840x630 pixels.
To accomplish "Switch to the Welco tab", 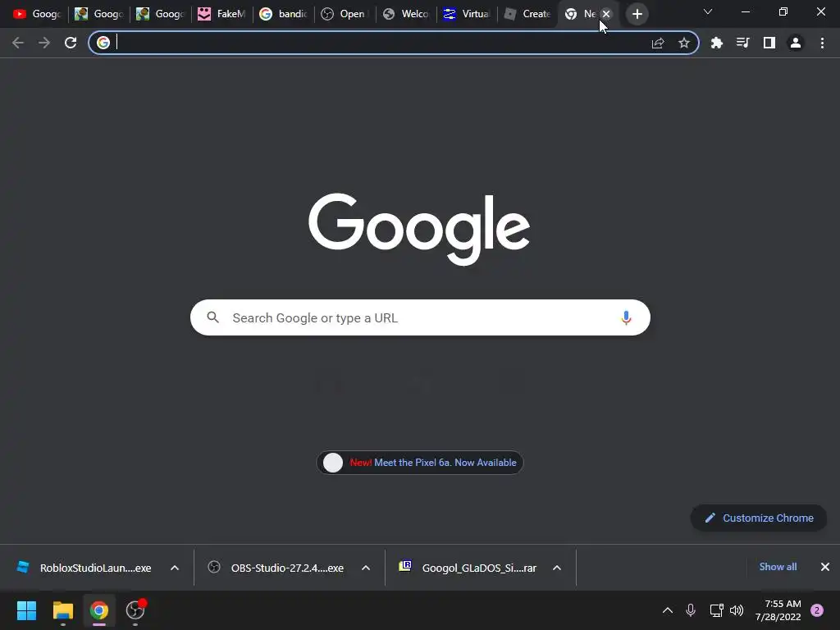I will pos(407,14).
